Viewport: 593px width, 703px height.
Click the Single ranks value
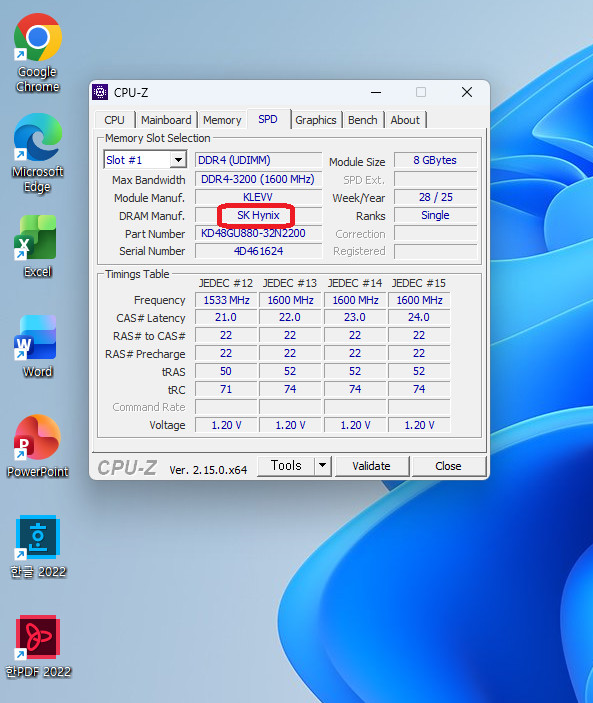click(435, 215)
